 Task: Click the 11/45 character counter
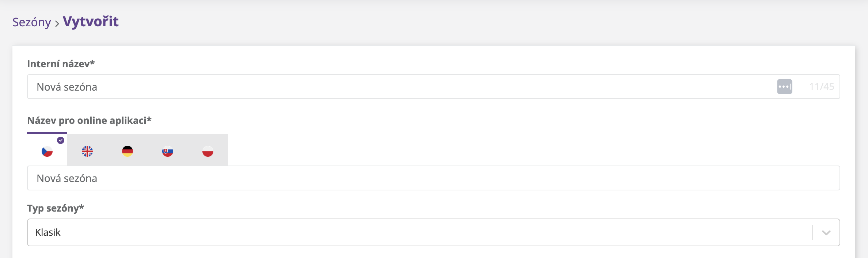[822, 87]
